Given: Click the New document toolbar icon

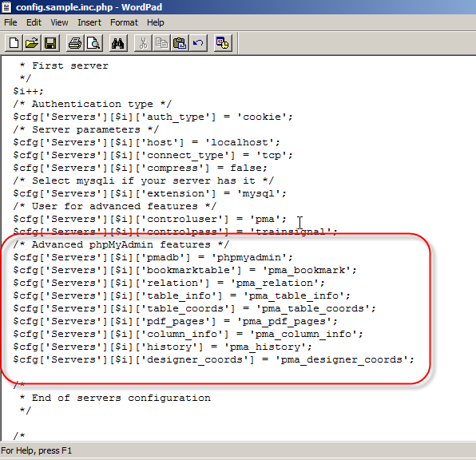Looking at the screenshot, I should pyautogui.click(x=14, y=43).
